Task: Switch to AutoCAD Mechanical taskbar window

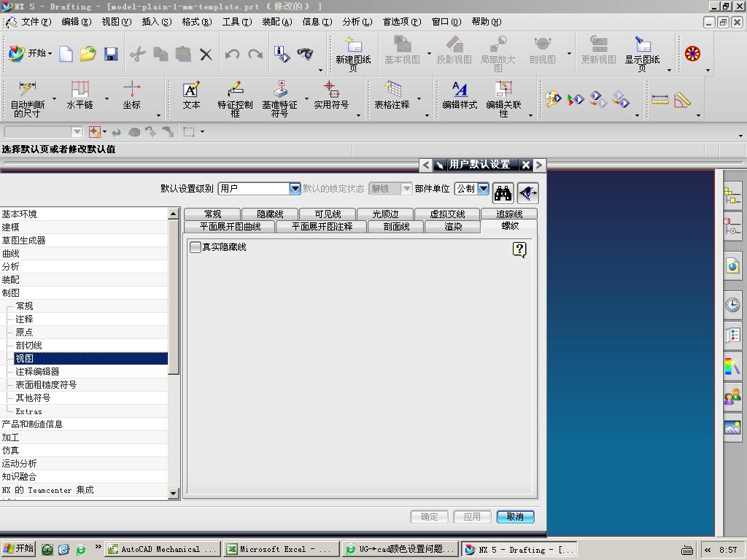Action: tap(163, 549)
